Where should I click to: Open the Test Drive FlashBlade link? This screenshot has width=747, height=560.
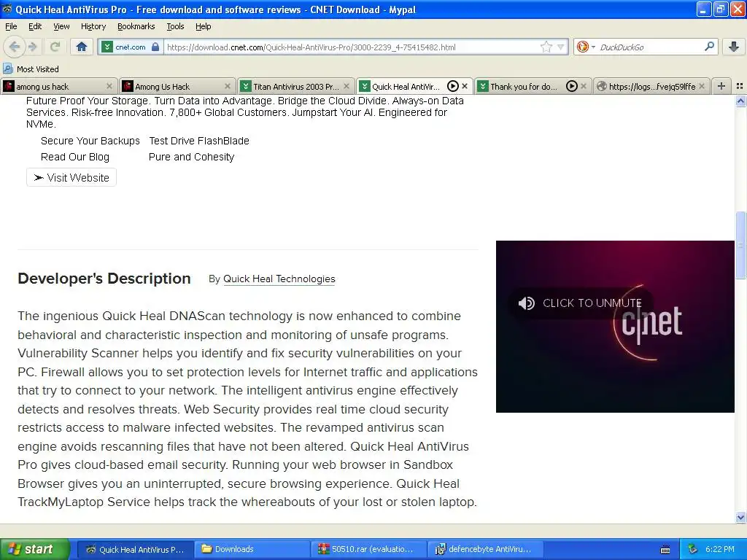[x=199, y=141]
